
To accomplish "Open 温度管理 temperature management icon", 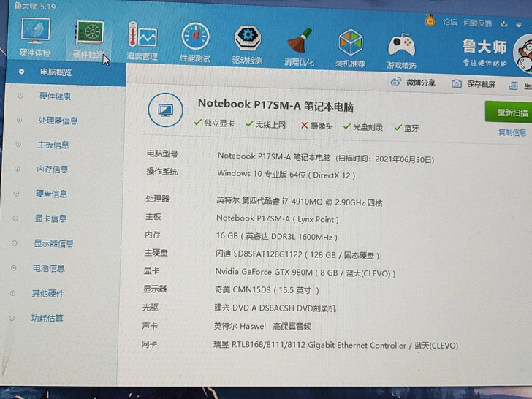I will (x=142, y=34).
